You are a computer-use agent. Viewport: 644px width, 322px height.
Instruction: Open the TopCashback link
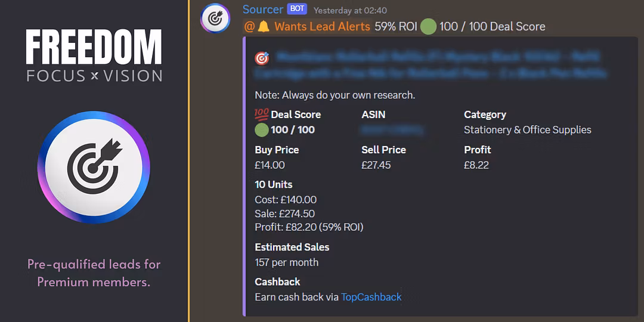(x=371, y=297)
